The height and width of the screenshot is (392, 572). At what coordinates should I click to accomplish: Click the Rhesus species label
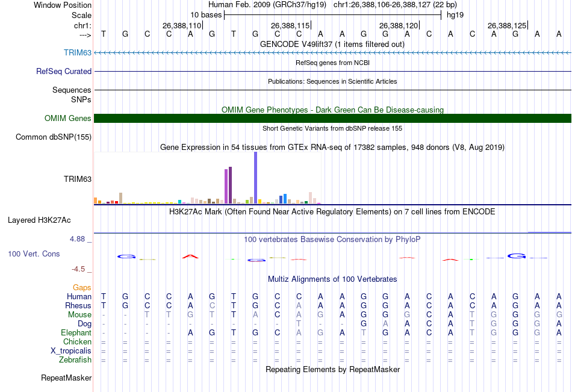coord(78,305)
